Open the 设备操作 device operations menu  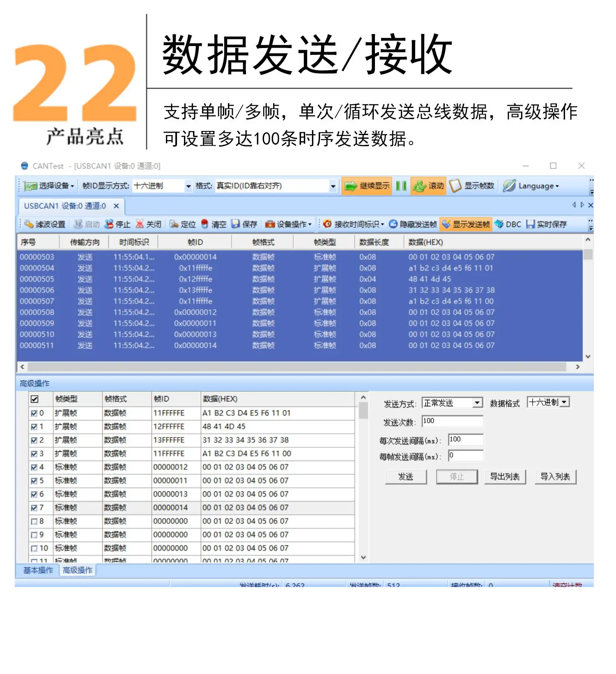[288, 224]
